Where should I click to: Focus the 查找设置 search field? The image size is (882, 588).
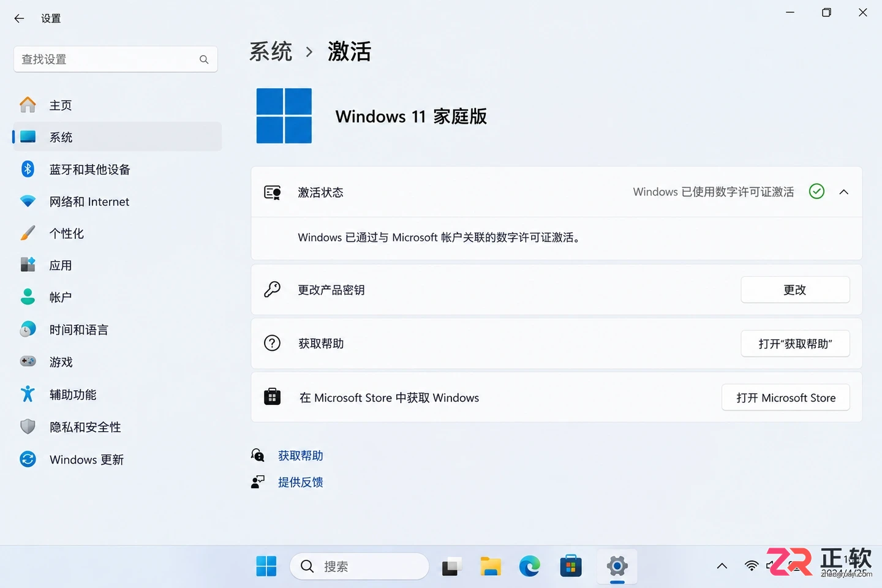[116, 59]
